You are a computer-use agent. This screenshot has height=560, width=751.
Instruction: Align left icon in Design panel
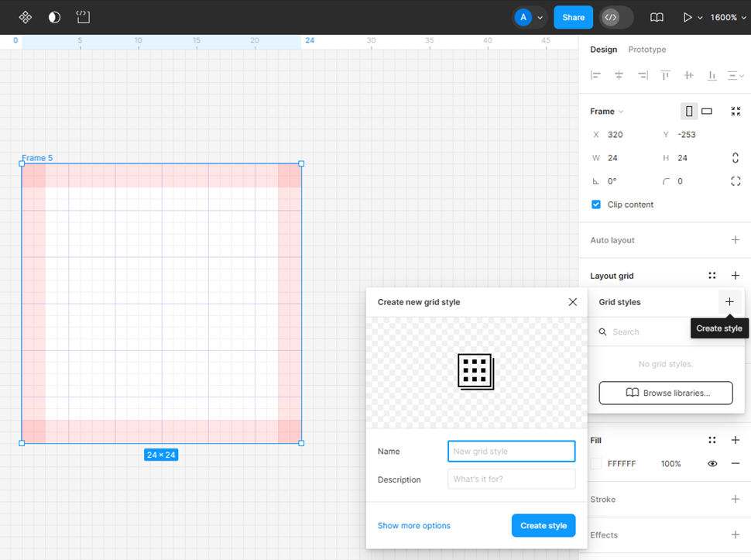point(595,75)
